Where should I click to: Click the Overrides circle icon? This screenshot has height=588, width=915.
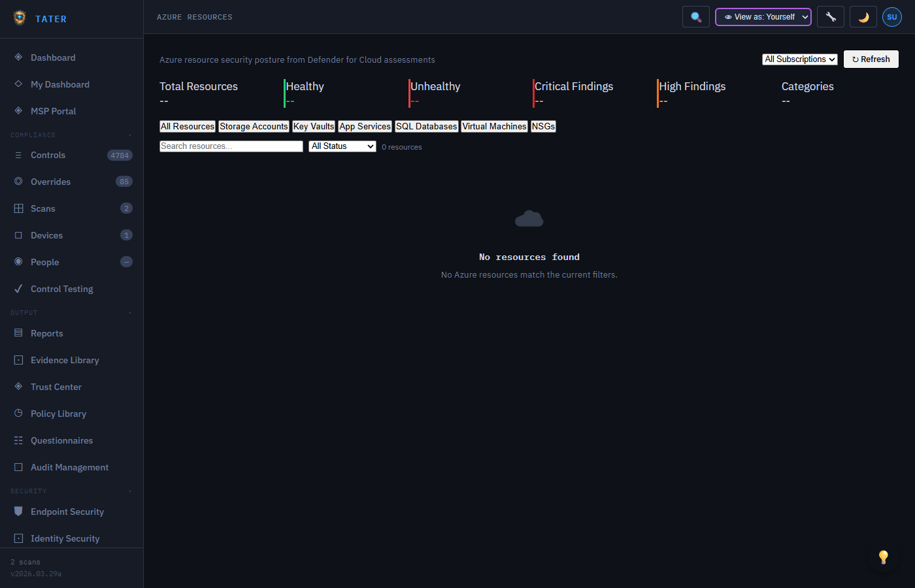18,182
